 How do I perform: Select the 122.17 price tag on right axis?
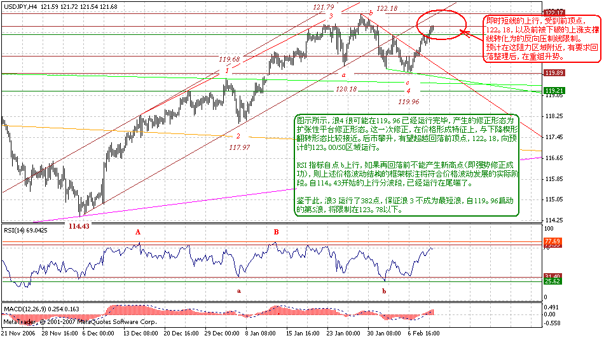(x=554, y=13)
